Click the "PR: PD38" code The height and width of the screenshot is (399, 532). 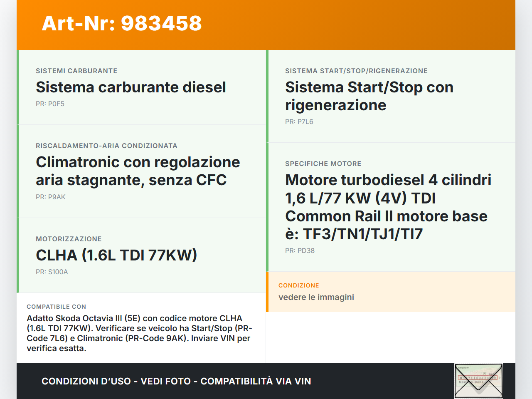point(300,251)
